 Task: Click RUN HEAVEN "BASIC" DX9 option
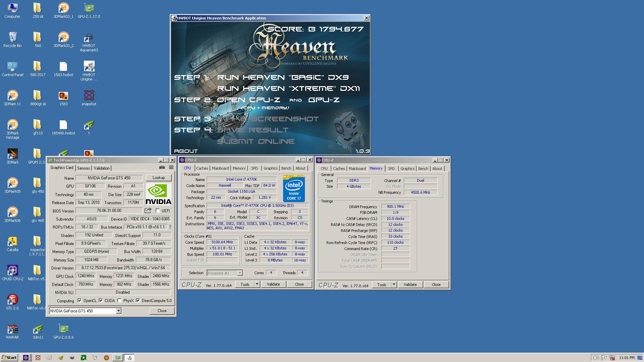(x=283, y=77)
